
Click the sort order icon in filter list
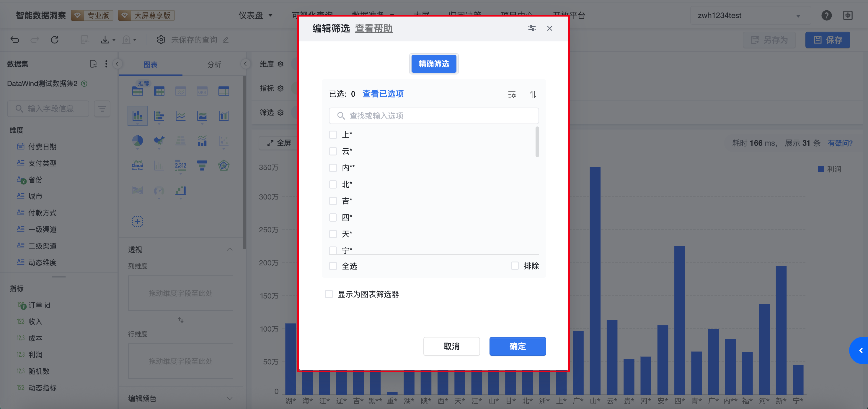point(533,94)
